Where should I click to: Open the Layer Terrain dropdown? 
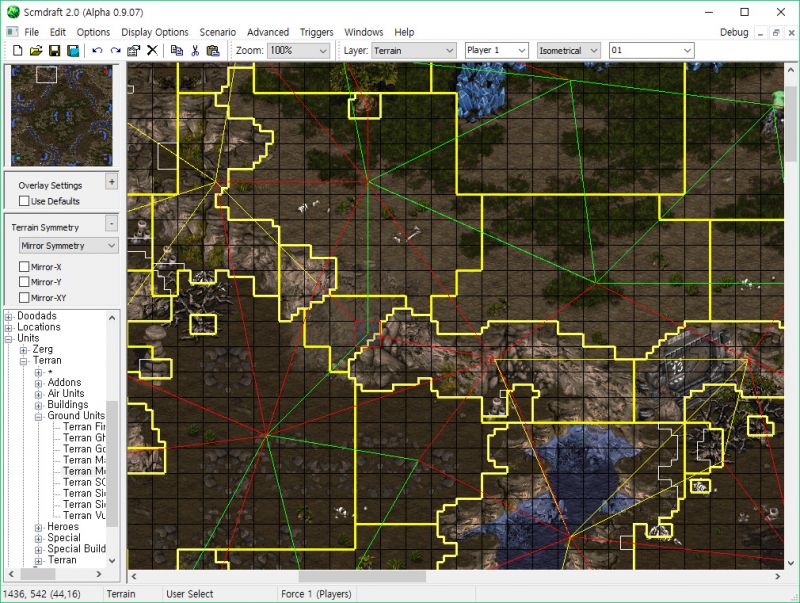point(413,50)
